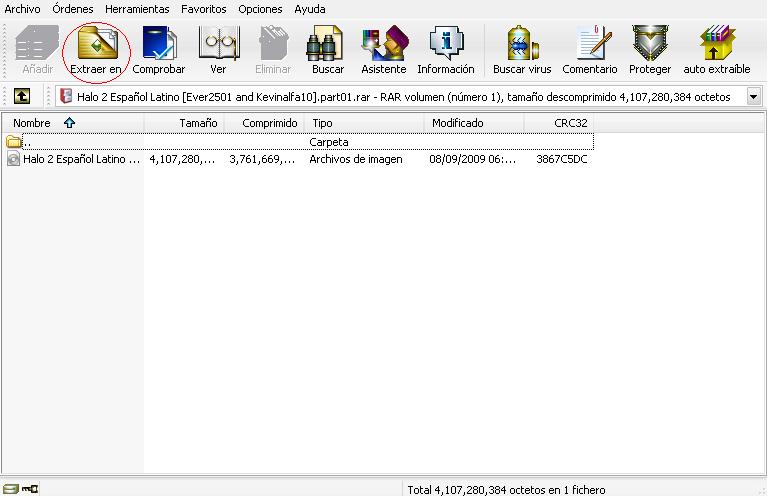Click the Archivos de imagen type cell
The height and width of the screenshot is (496, 767).
pos(356,159)
